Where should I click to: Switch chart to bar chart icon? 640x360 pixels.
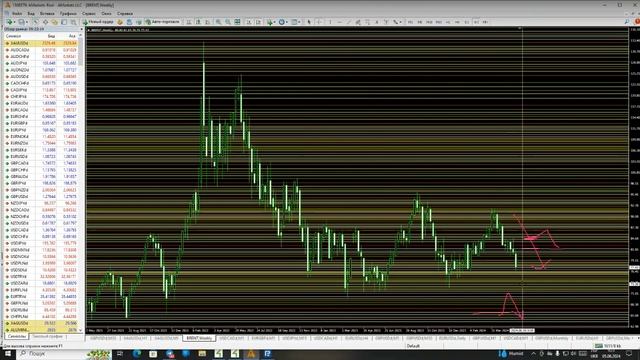(189, 22)
